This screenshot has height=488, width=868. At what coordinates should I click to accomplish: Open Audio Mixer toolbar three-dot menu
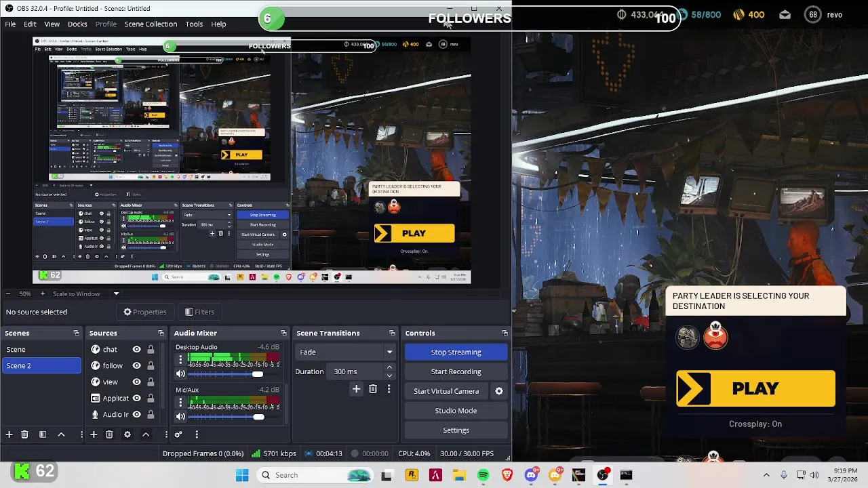197,434
